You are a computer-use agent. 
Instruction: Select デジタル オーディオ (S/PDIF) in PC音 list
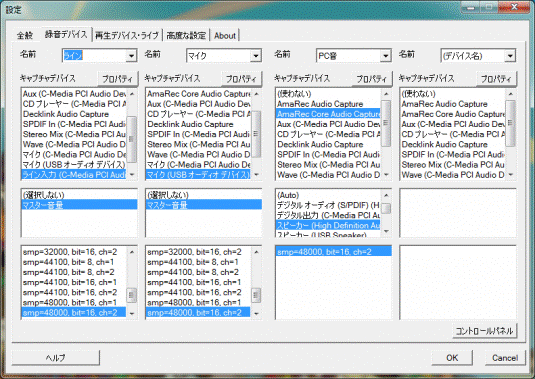328,205
